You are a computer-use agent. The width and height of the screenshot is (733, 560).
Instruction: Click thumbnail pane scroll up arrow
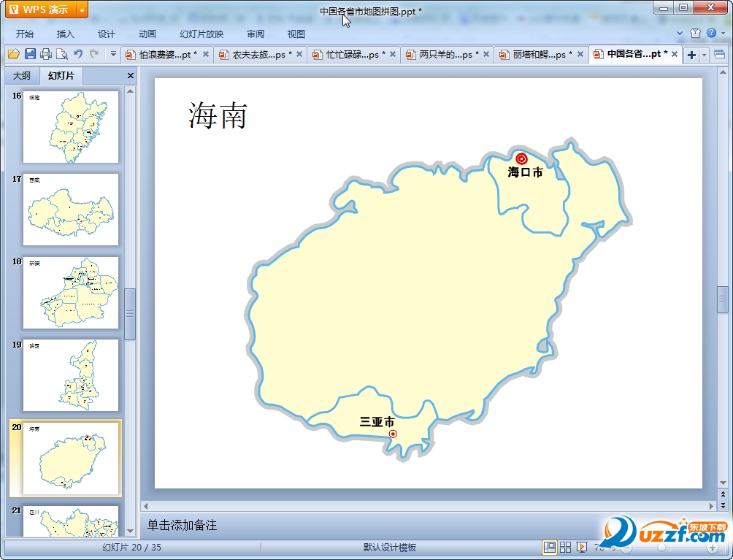coord(131,91)
